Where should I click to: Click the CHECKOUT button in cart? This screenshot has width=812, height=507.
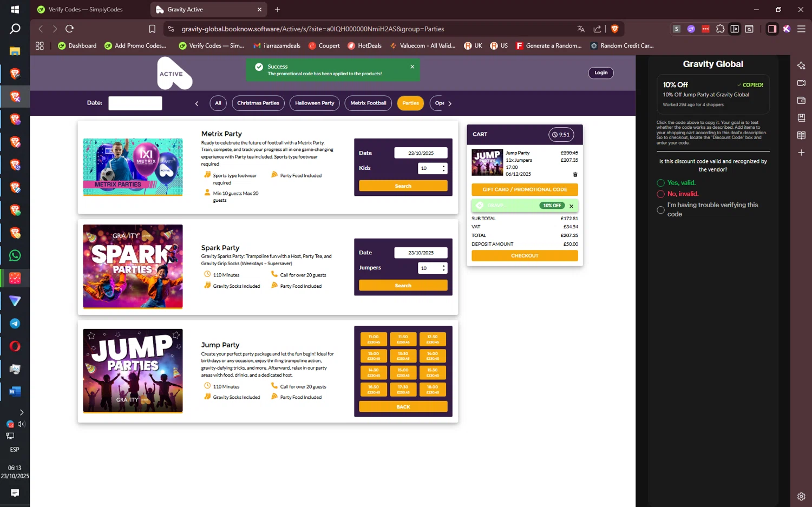pyautogui.click(x=525, y=255)
